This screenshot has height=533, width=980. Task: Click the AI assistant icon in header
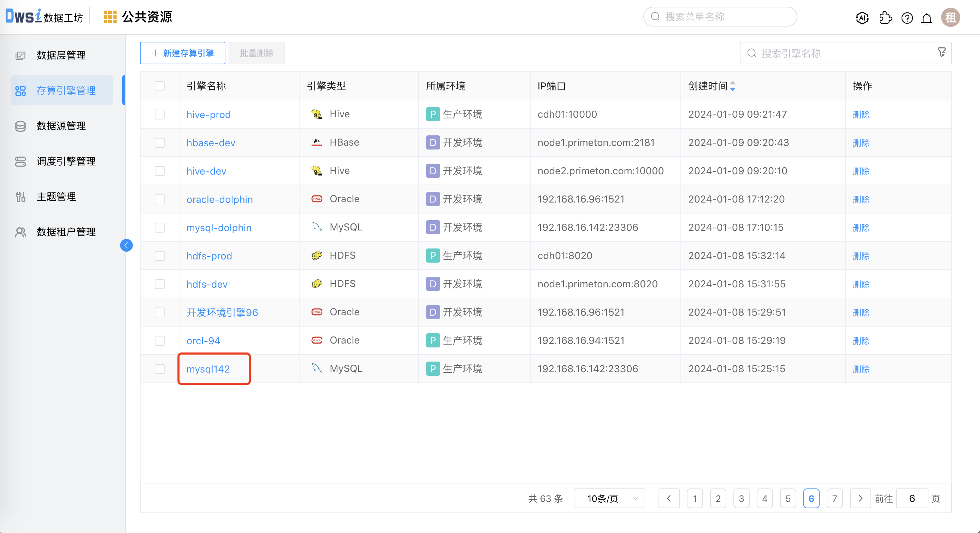(862, 18)
